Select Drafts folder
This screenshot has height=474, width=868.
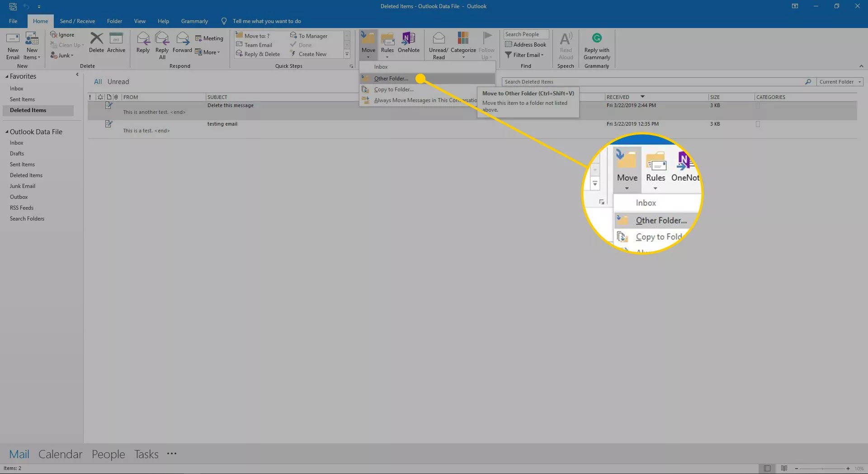click(17, 154)
